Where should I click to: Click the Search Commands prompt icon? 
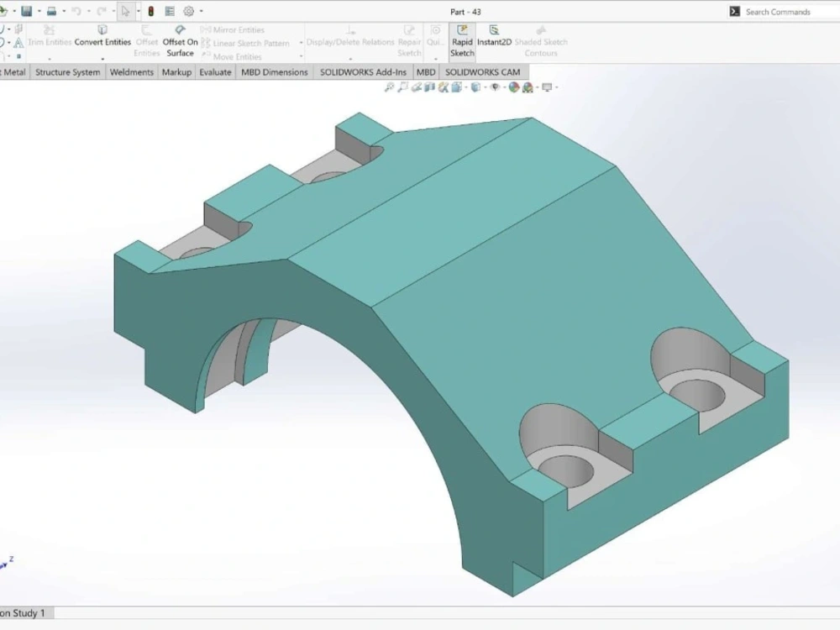coord(734,12)
